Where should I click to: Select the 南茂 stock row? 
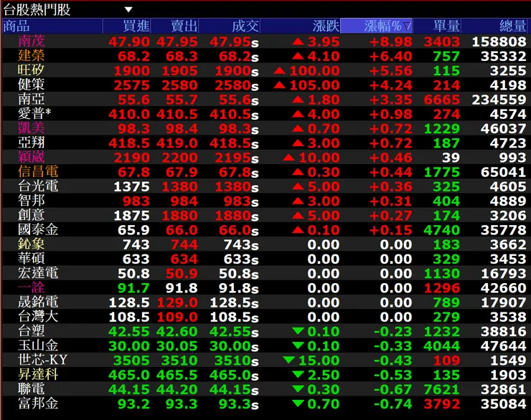[x=265, y=42]
